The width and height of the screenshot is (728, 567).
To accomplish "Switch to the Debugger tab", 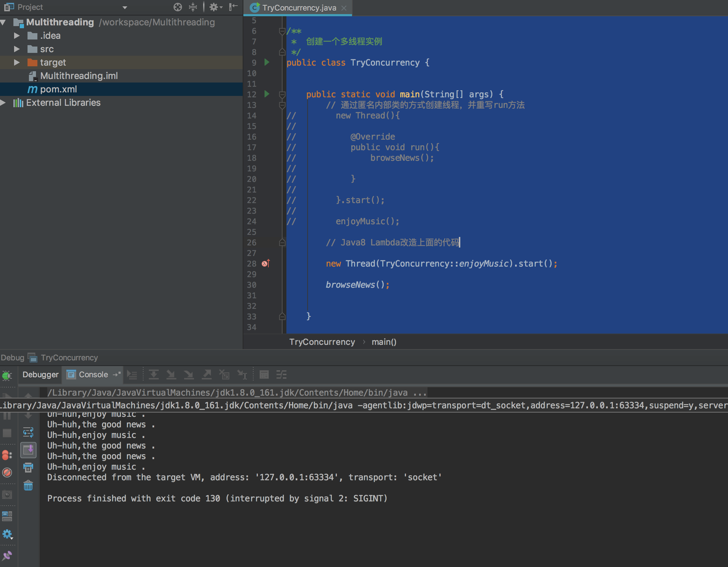I will pyautogui.click(x=40, y=374).
